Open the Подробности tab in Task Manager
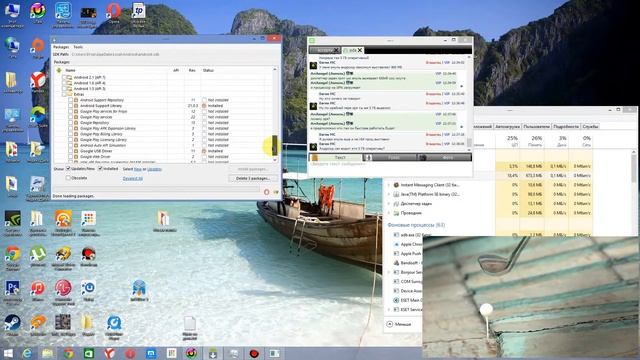 pos(566,127)
